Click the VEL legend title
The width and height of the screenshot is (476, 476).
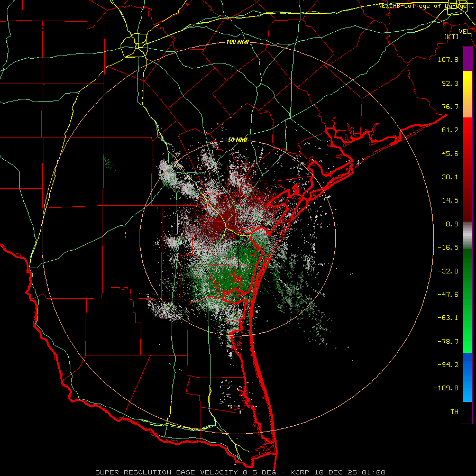pyautogui.click(x=464, y=32)
